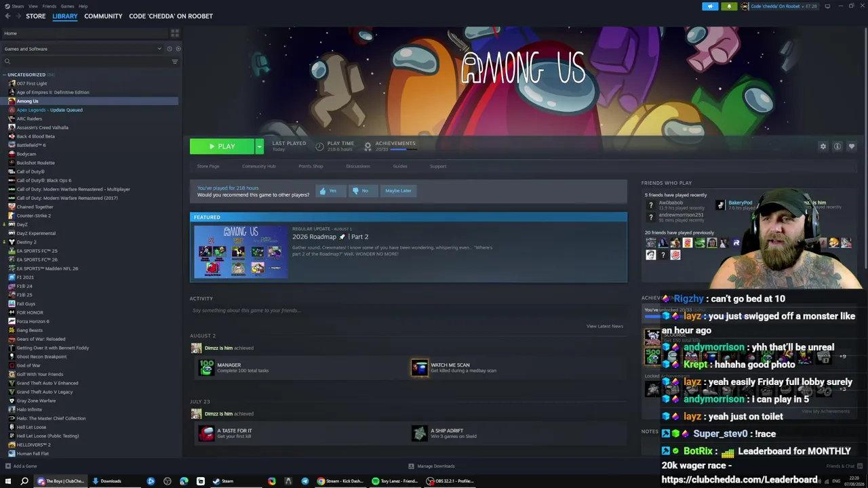Open the Support link
The image size is (868, 488).
click(x=438, y=167)
